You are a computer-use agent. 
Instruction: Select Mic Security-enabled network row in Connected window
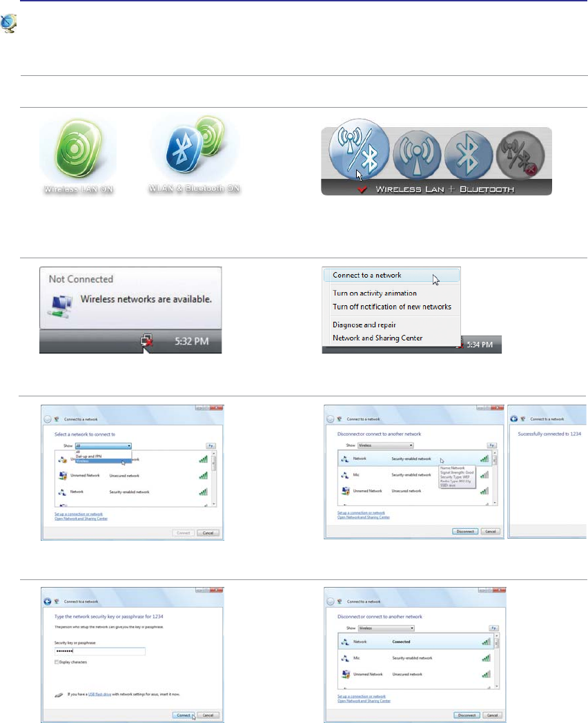tap(416, 658)
